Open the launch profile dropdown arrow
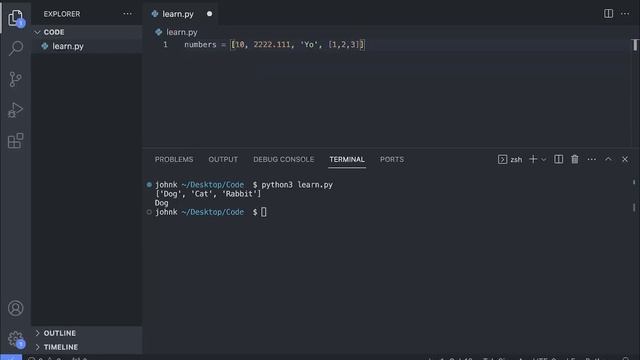 click(x=544, y=160)
